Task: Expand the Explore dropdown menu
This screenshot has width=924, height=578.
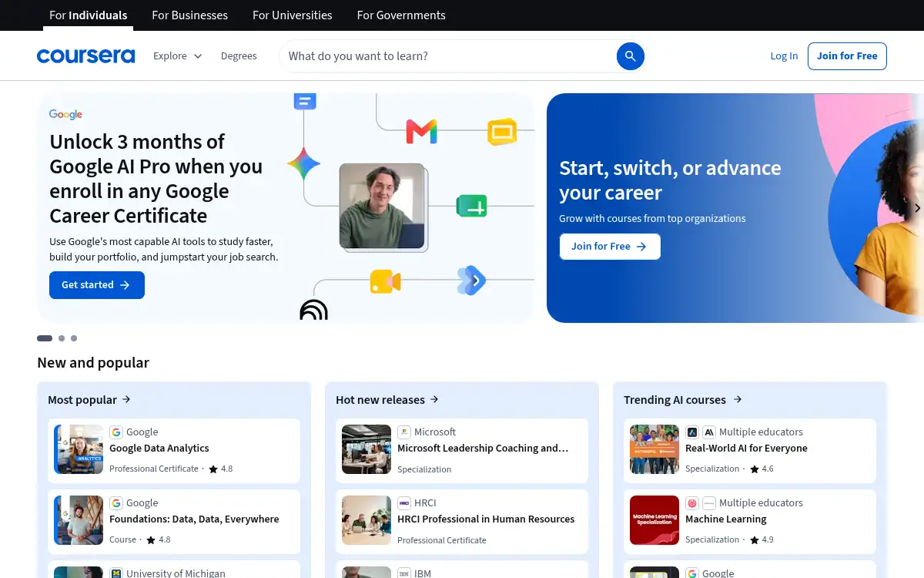Action: [x=178, y=56]
